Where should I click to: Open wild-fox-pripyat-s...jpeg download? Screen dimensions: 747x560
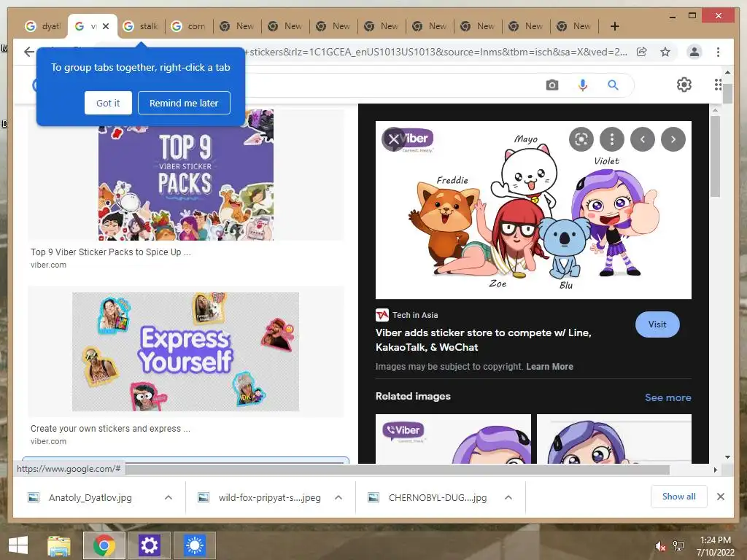270,497
